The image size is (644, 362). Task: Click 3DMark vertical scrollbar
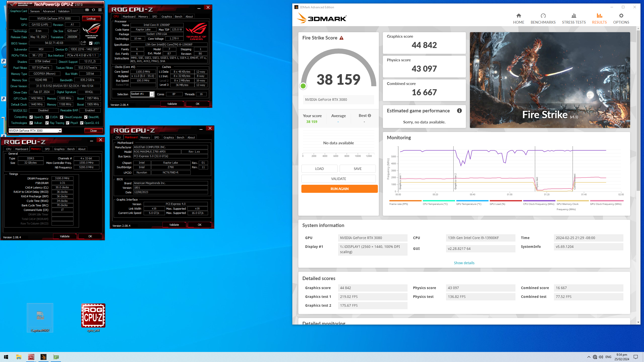(638, 111)
